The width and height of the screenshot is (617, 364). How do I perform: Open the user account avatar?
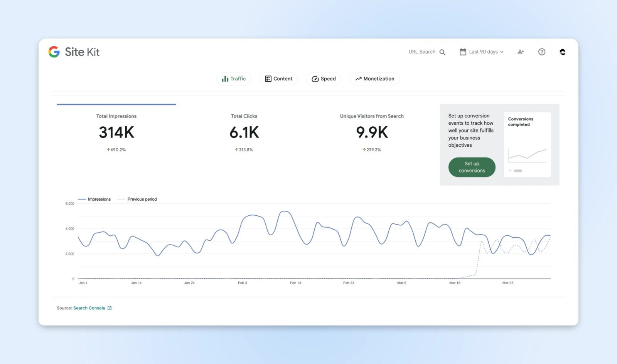[x=562, y=52]
